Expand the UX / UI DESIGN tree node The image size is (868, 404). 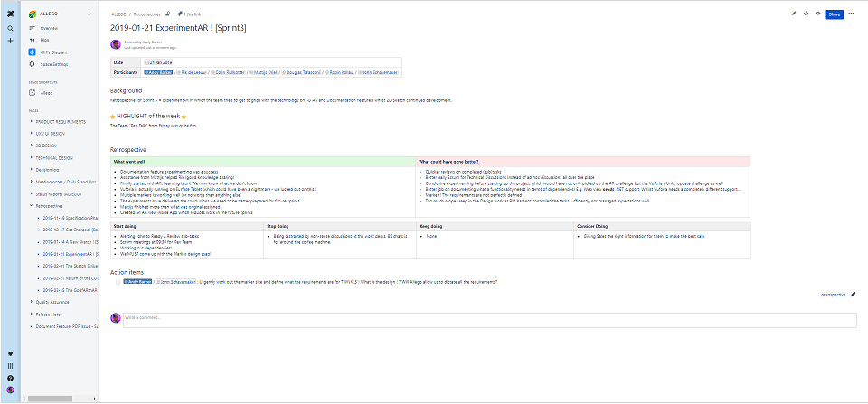point(31,134)
